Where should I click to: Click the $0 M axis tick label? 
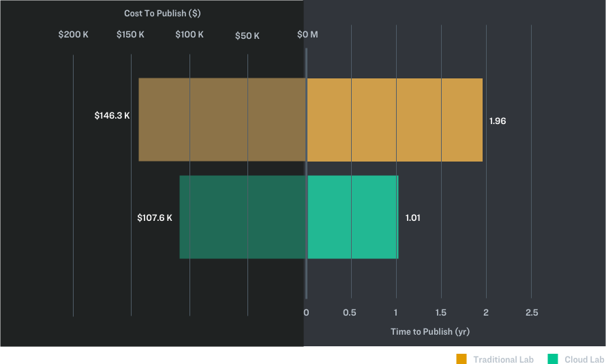coord(307,35)
